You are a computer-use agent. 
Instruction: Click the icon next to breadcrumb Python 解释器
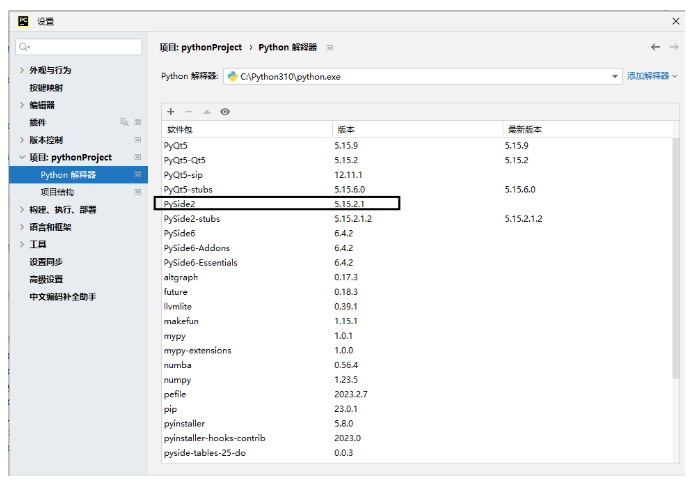tap(330, 47)
